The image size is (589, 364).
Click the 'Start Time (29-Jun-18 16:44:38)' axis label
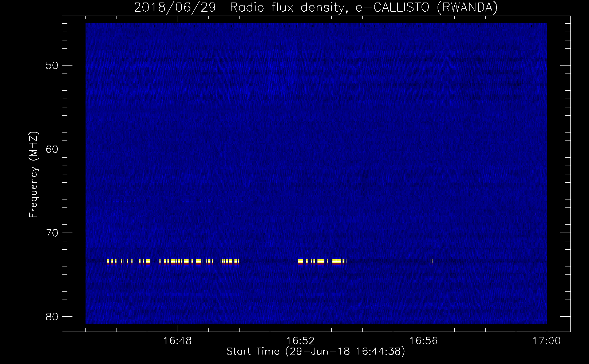tap(316, 352)
